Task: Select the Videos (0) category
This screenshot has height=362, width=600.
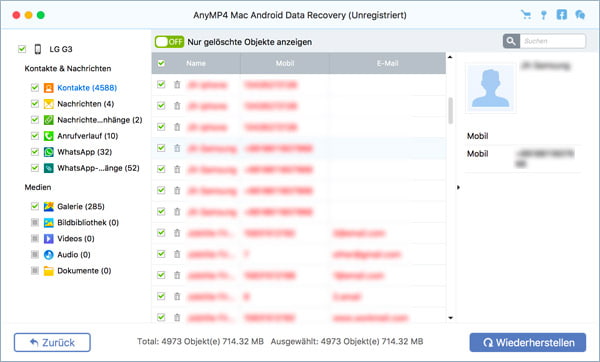Action: coord(76,238)
